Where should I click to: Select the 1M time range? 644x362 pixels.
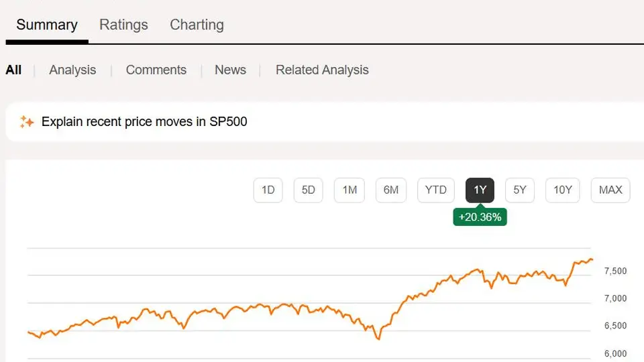(x=350, y=190)
